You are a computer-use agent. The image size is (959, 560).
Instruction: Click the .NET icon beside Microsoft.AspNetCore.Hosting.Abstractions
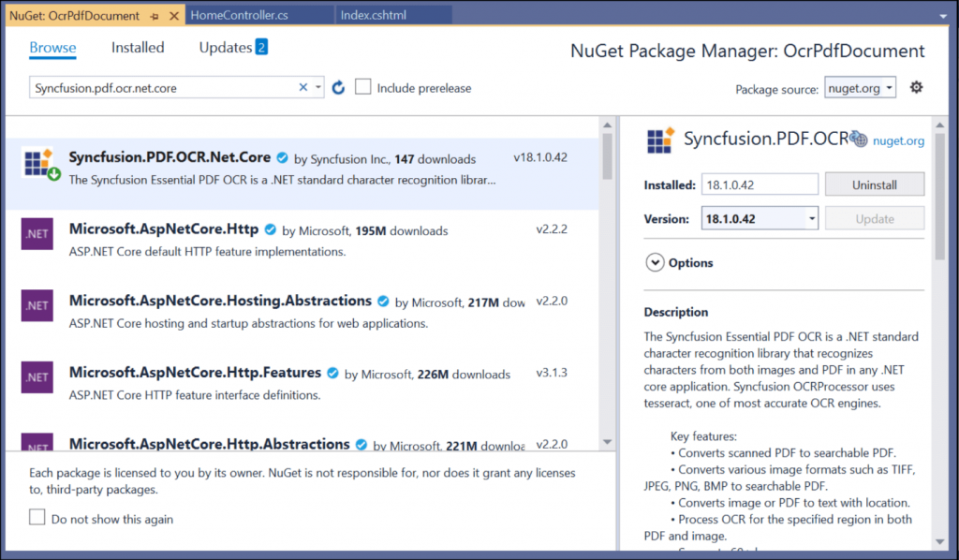tap(37, 305)
